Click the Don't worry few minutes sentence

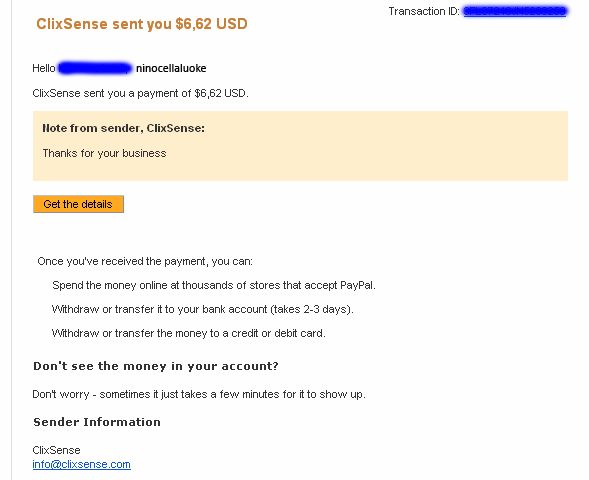199,394
